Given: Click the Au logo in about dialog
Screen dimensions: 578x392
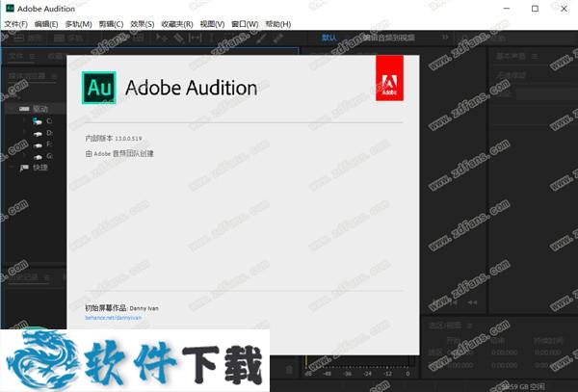Looking at the screenshot, I should point(99,88).
